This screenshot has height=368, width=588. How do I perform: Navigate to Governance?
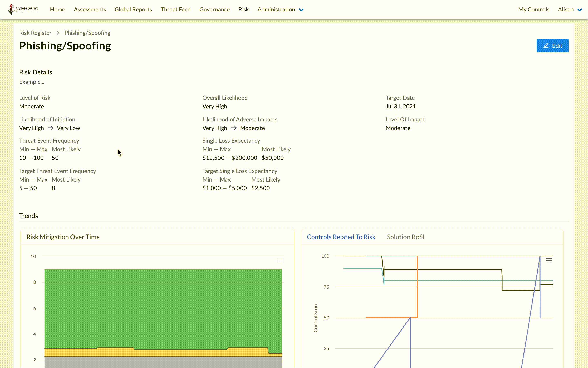pyautogui.click(x=215, y=9)
